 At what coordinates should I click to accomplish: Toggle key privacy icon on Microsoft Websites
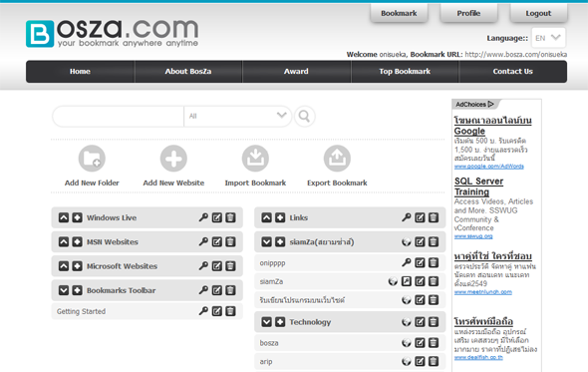point(203,266)
